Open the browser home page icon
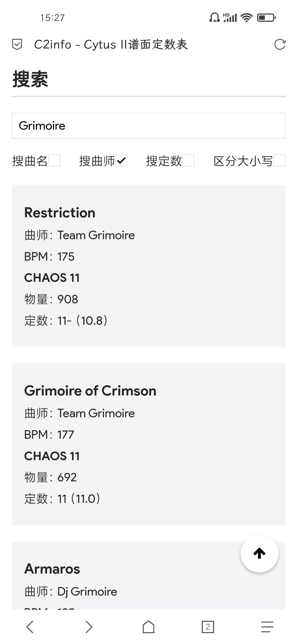 (x=148, y=627)
